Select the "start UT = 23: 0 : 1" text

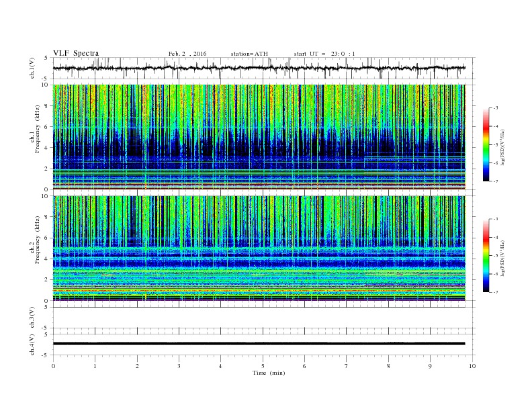pyautogui.click(x=324, y=54)
